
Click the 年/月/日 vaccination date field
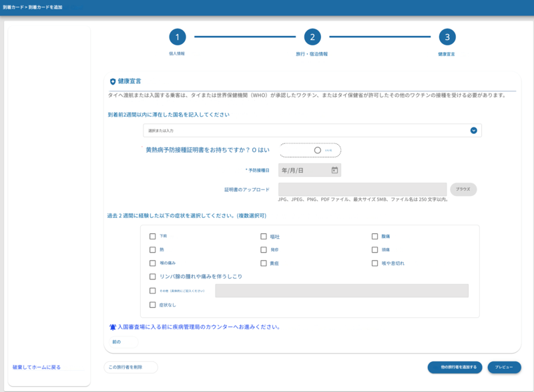[310, 170]
